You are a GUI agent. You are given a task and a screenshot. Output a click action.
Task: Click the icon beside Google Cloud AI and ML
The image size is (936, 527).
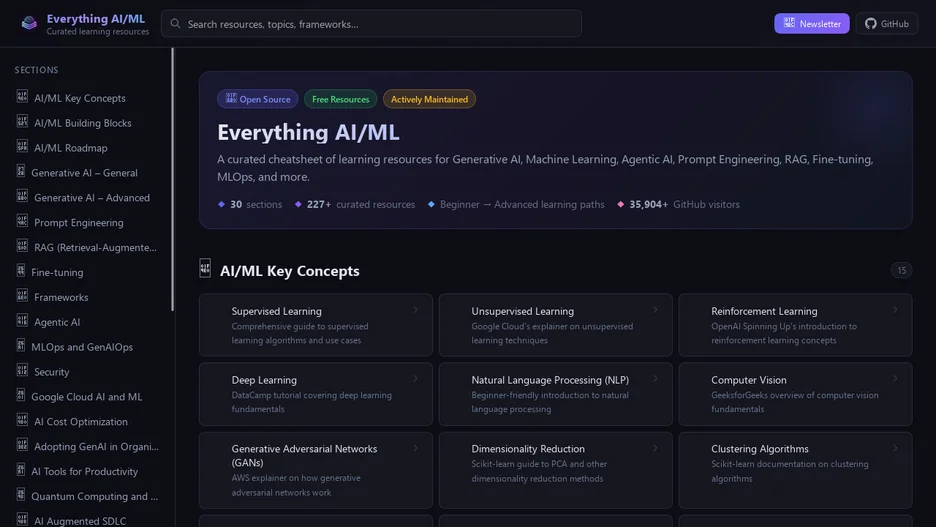coord(20,395)
